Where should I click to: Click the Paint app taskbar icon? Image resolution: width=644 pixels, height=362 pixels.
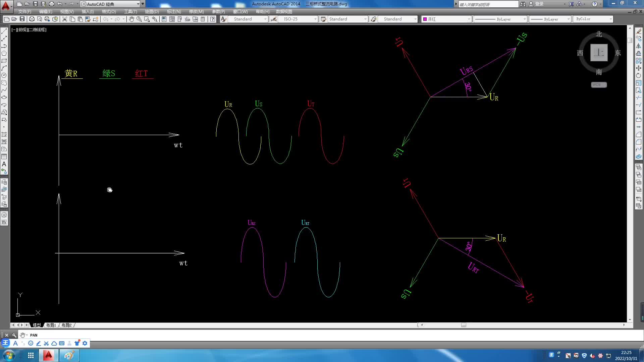[69, 355]
